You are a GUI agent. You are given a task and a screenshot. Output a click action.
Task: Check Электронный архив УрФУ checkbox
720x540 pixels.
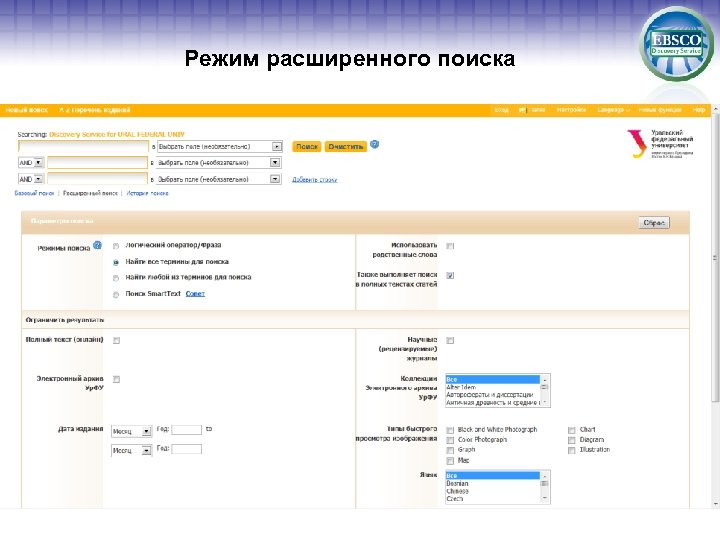(116, 379)
